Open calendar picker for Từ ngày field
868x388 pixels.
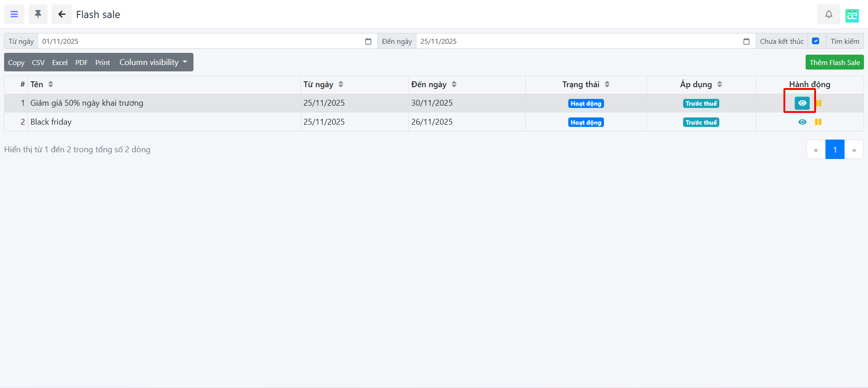368,42
